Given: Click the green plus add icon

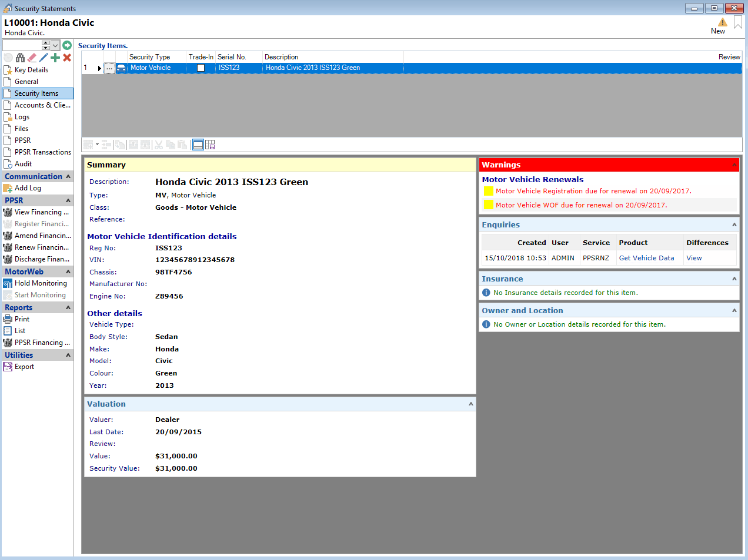Looking at the screenshot, I should 55,58.
